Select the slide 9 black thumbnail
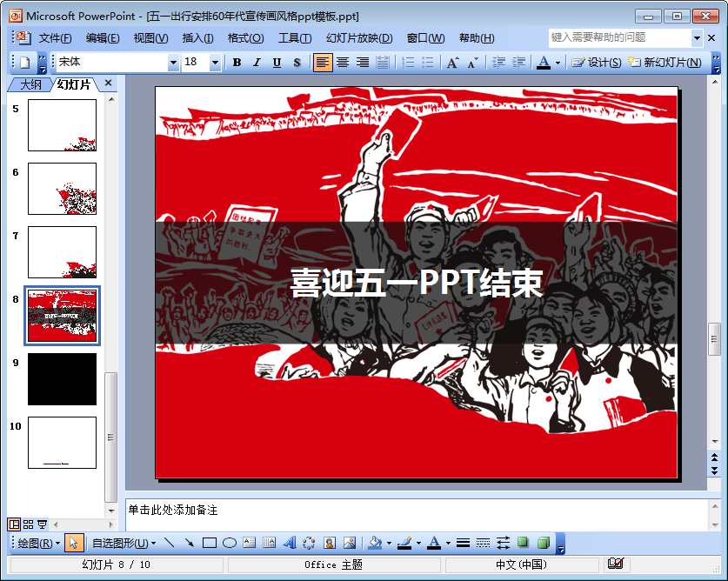The height and width of the screenshot is (581, 728). (x=63, y=379)
